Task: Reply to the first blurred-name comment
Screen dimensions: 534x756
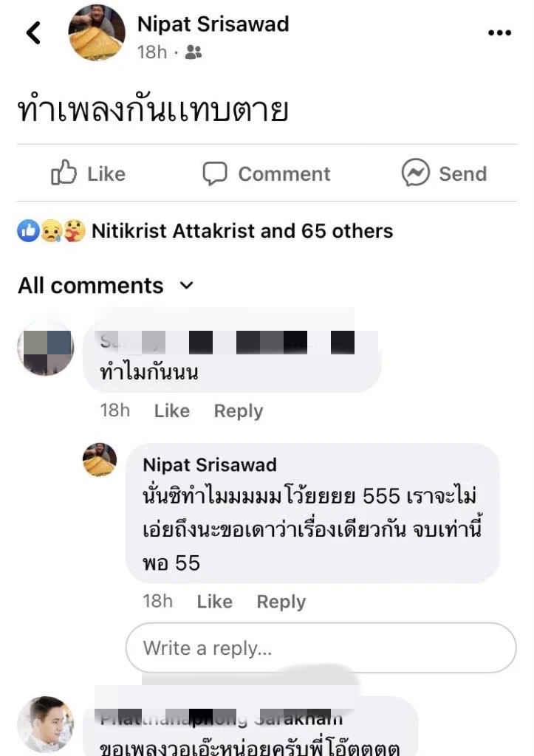Action: 238,411
